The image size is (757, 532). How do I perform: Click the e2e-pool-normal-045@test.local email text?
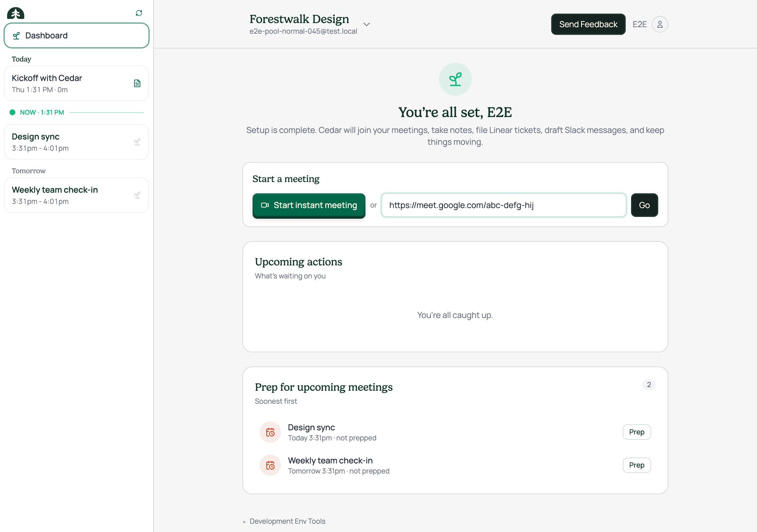tap(303, 31)
